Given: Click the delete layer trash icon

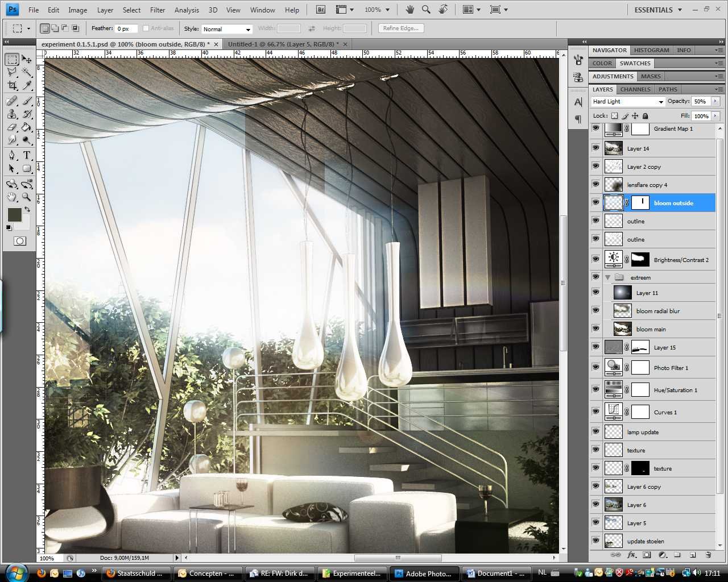Looking at the screenshot, I should click(708, 555).
